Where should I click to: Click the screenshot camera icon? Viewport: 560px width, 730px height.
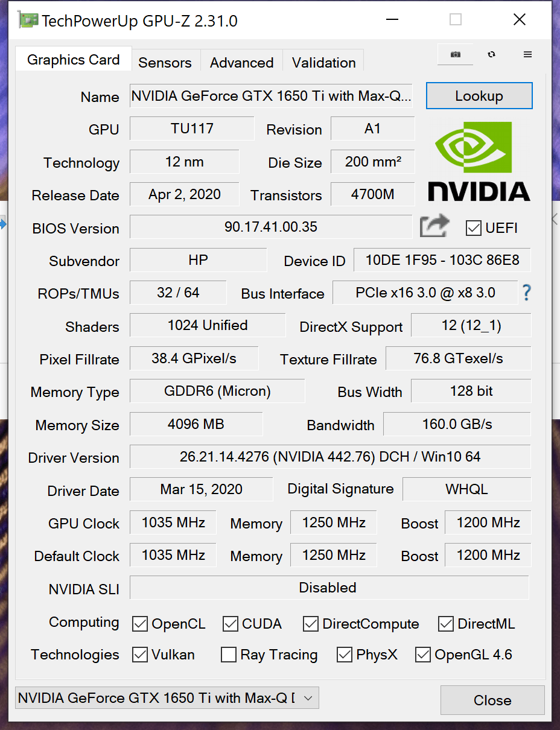coord(456,54)
